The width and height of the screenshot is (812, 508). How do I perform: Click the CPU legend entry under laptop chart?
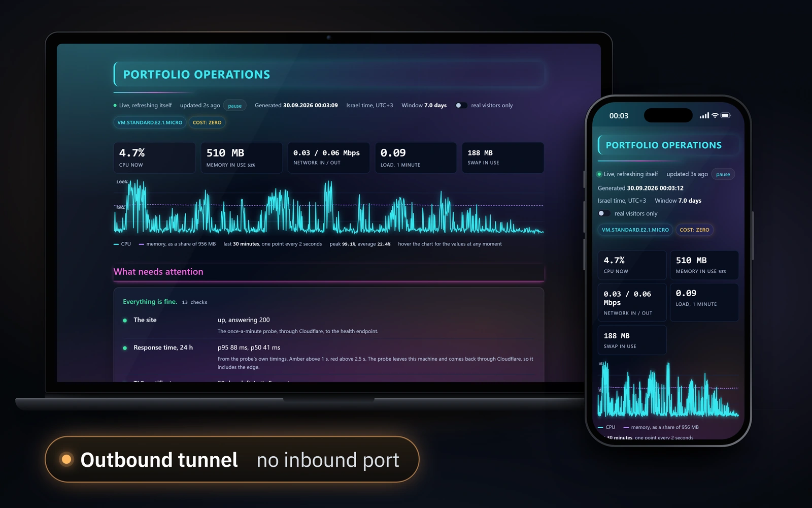pyautogui.click(x=122, y=244)
